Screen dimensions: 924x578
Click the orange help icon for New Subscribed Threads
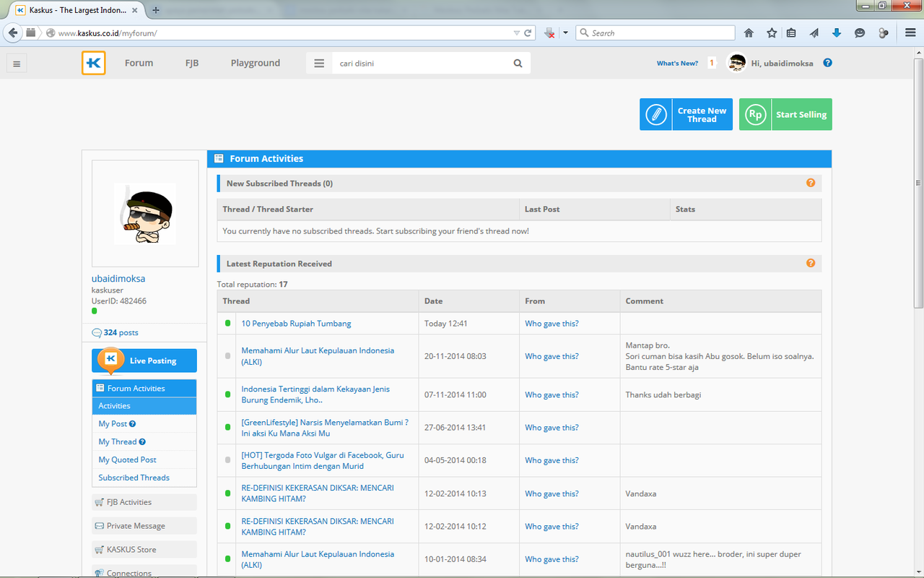pos(811,183)
